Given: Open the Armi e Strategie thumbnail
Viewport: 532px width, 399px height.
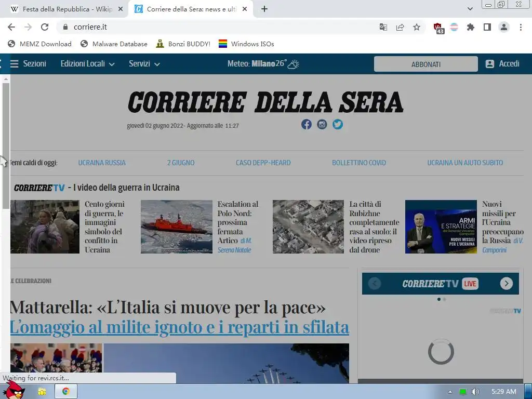Looking at the screenshot, I should click(441, 227).
